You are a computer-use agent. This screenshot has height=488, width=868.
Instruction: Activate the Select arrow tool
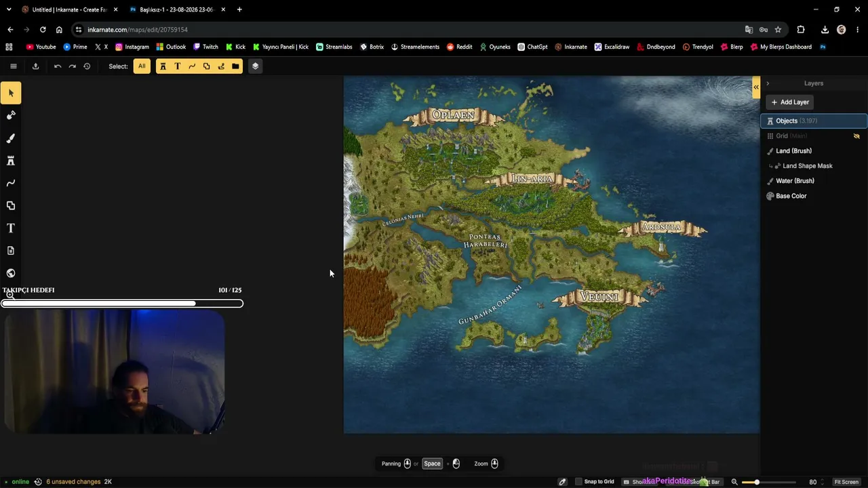tap(11, 93)
